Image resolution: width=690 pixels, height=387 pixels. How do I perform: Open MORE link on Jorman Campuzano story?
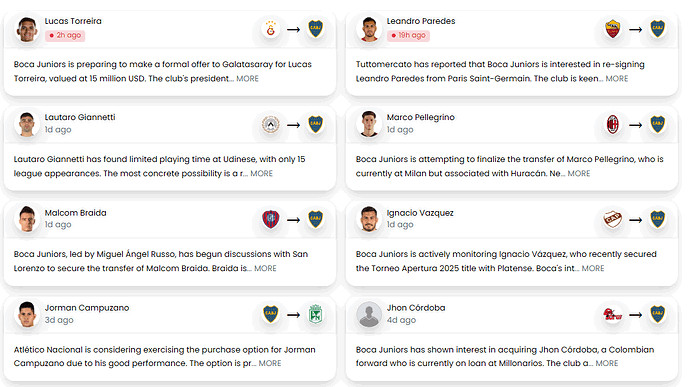(x=270, y=363)
